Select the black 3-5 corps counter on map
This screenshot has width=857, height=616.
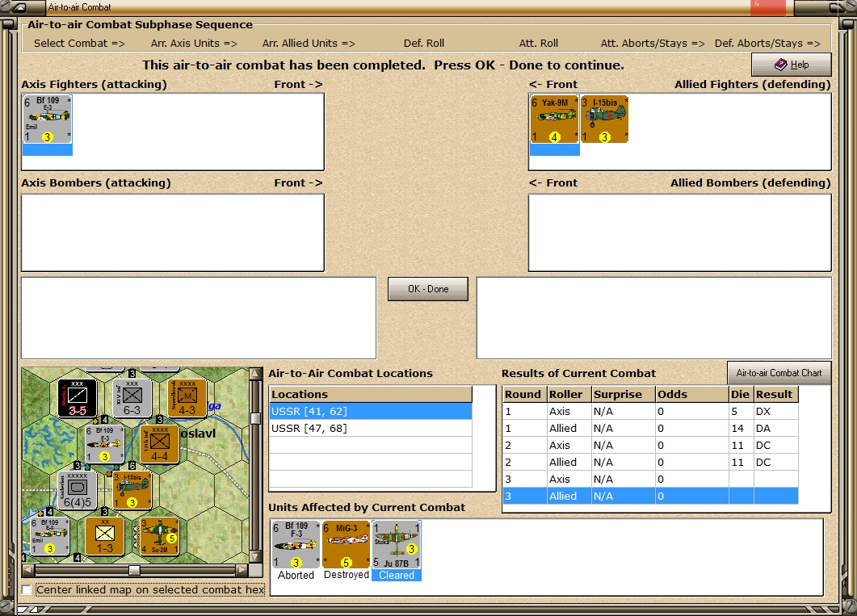point(77,398)
